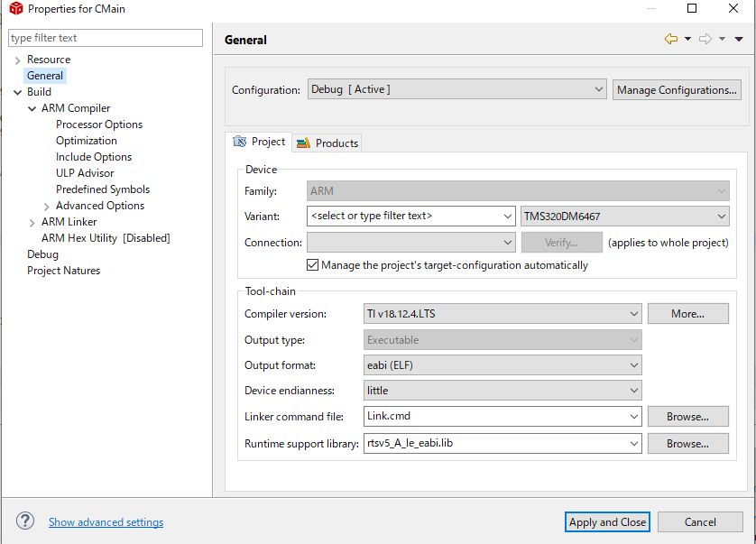Viewport: 756px width, 544px height.
Task: Switch to the Products tab
Action: (327, 143)
